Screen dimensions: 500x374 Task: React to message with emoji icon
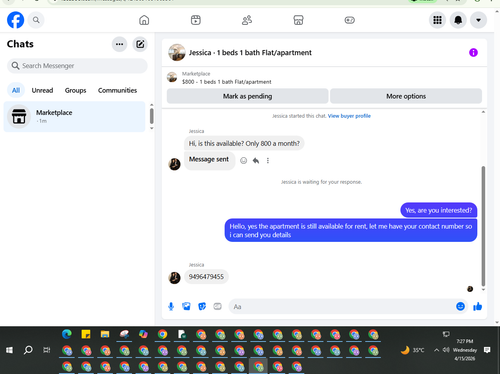pos(244,161)
